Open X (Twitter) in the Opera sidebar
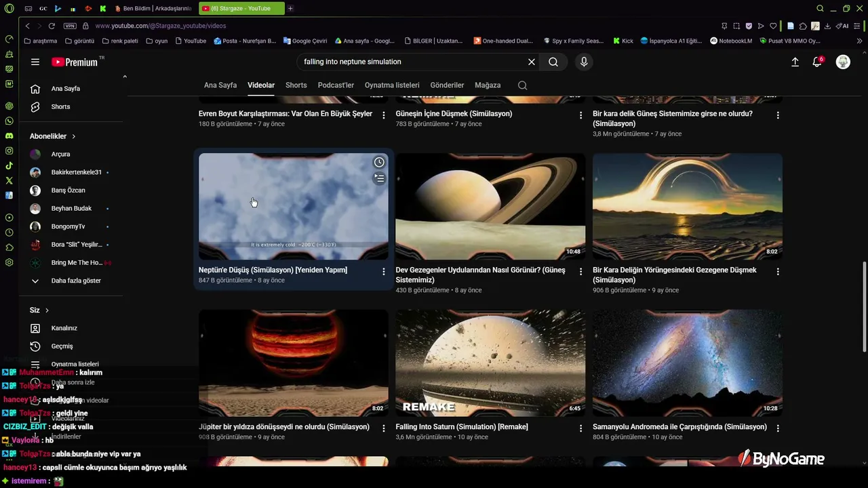The image size is (868, 488). 9,180
